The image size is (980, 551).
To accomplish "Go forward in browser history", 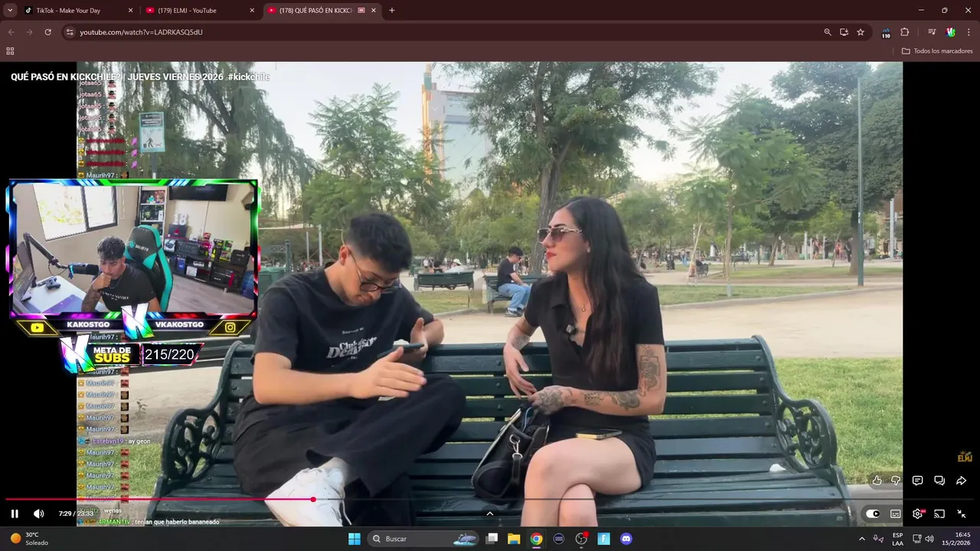I will (x=29, y=32).
